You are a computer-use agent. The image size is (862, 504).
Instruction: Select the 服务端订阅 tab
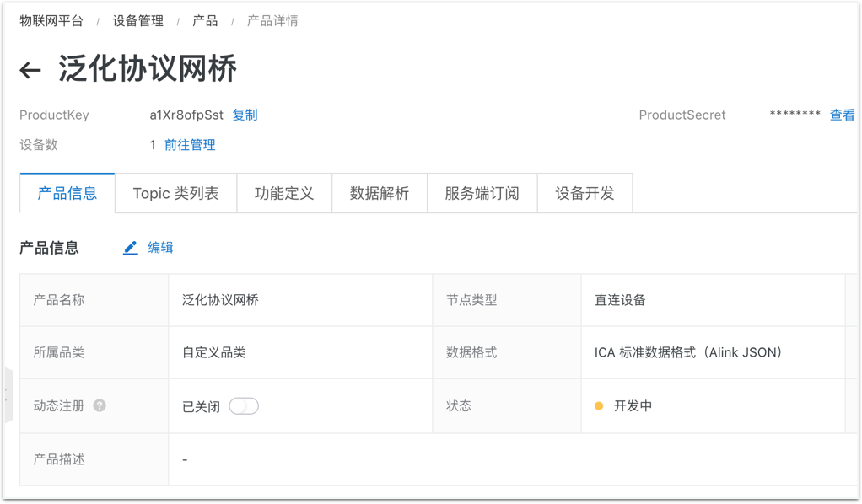click(482, 193)
